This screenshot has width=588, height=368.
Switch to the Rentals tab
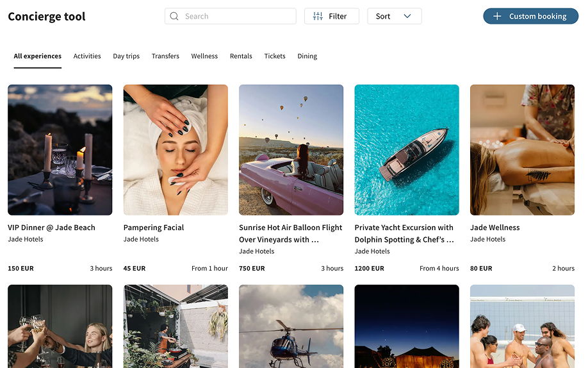[x=241, y=56]
